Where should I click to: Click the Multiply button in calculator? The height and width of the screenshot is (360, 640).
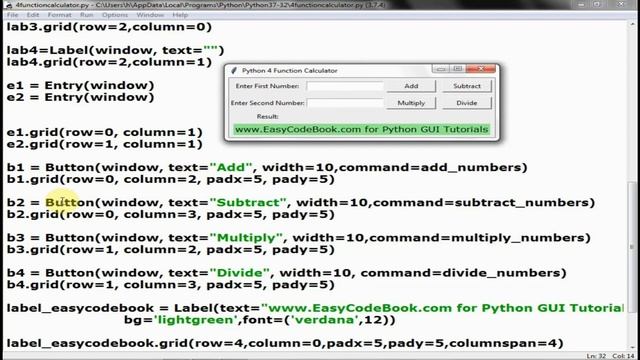tap(411, 103)
